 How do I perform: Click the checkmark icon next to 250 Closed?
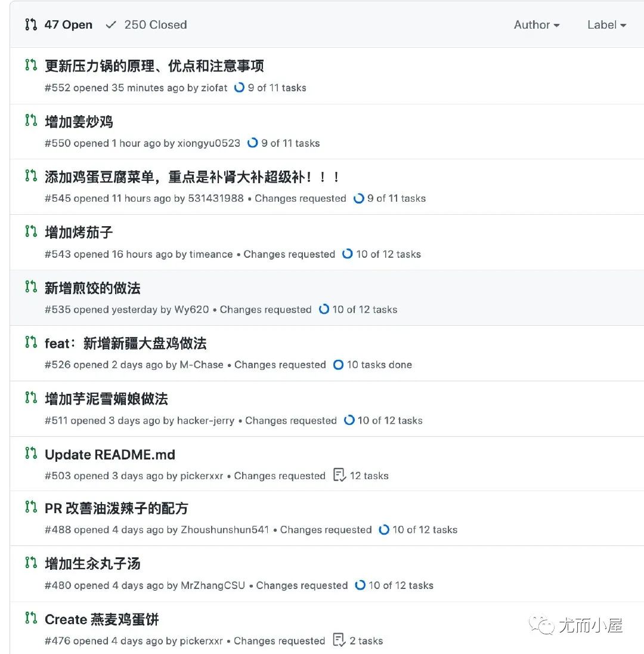pos(111,24)
